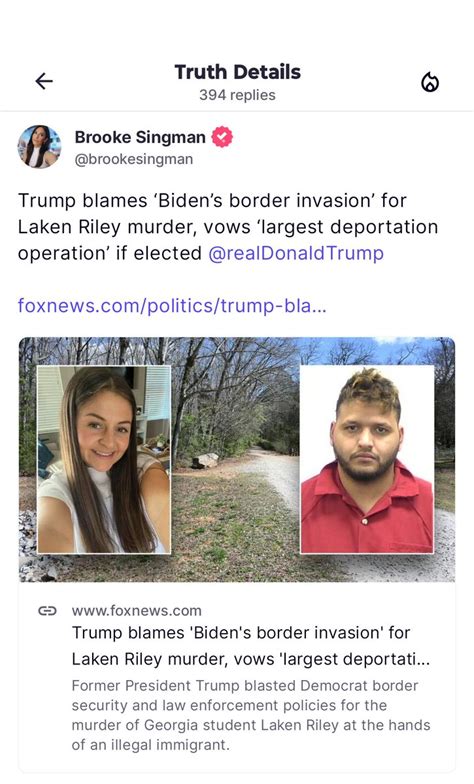Go back using the left arrow
Viewport: 474px width, 784px height.
point(44,81)
